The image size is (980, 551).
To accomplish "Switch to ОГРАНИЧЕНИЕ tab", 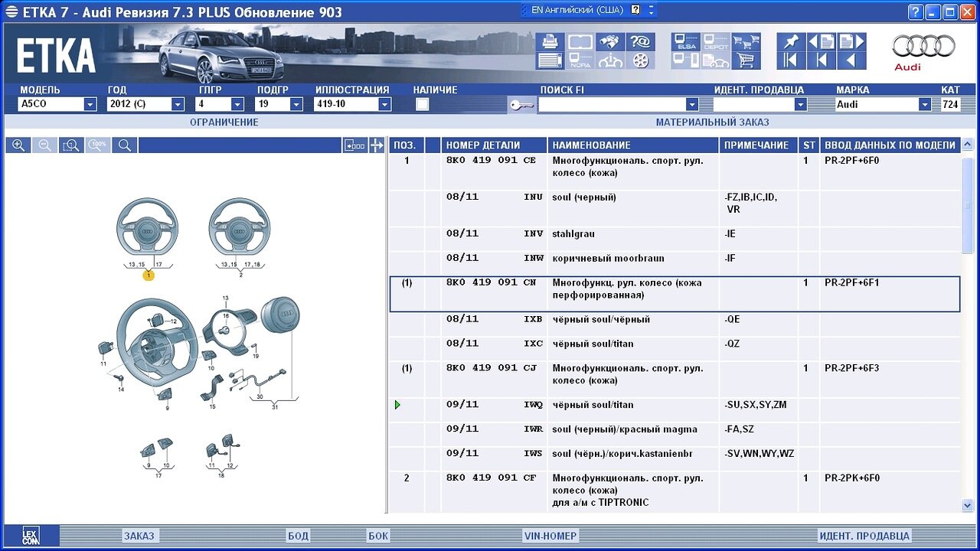I will [x=224, y=122].
